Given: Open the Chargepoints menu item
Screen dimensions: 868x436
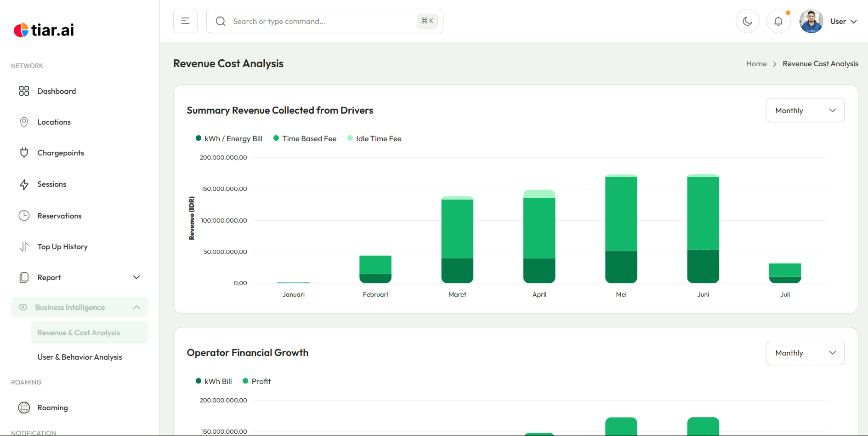Looking at the screenshot, I should (79, 153).
